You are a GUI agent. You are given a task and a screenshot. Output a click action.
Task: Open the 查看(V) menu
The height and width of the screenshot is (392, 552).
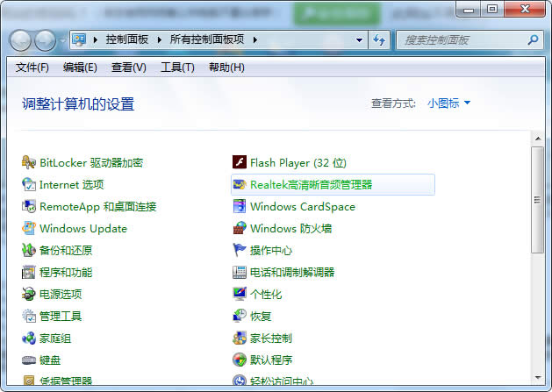click(x=128, y=68)
